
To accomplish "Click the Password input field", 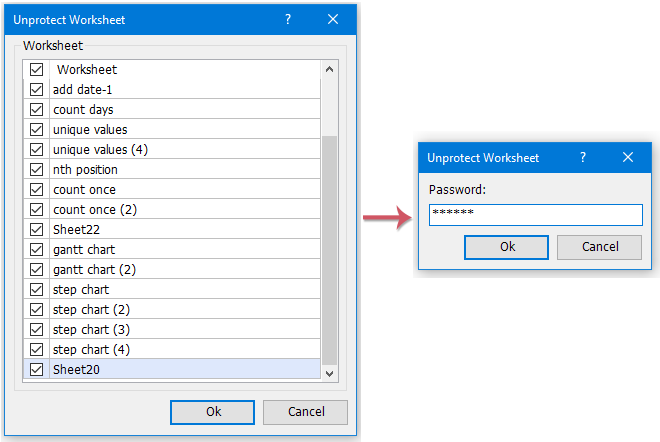I will 535,215.
